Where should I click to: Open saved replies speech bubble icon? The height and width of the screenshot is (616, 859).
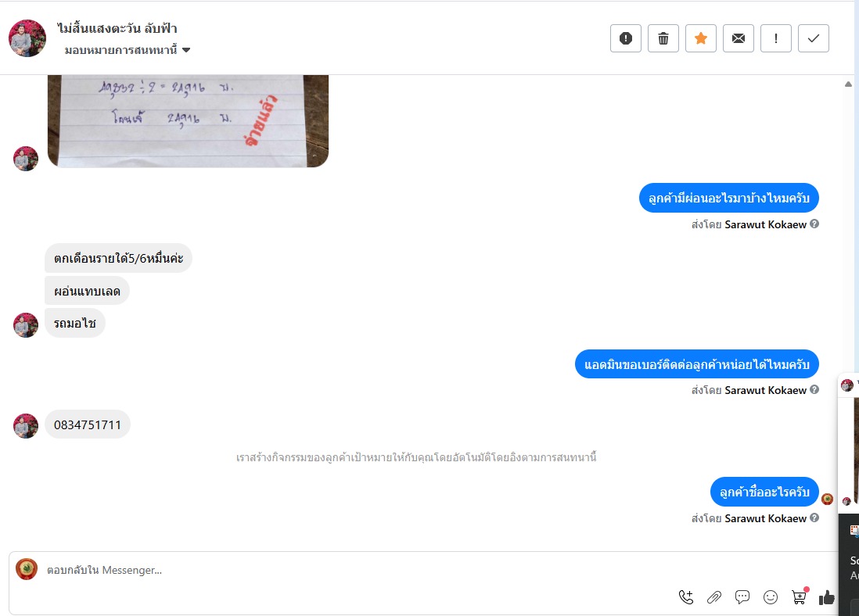click(x=742, y=596)
